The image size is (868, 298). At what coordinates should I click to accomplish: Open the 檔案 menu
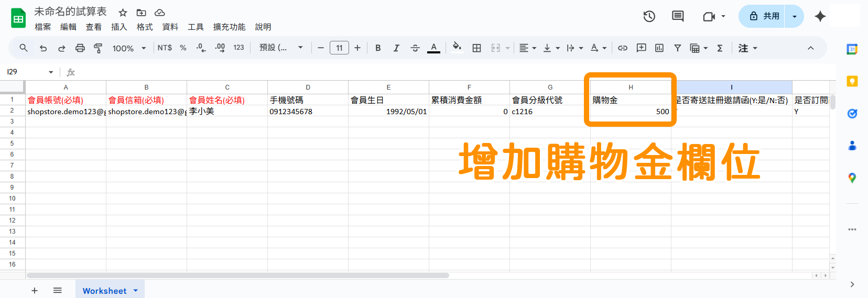(x=43, y=27)
